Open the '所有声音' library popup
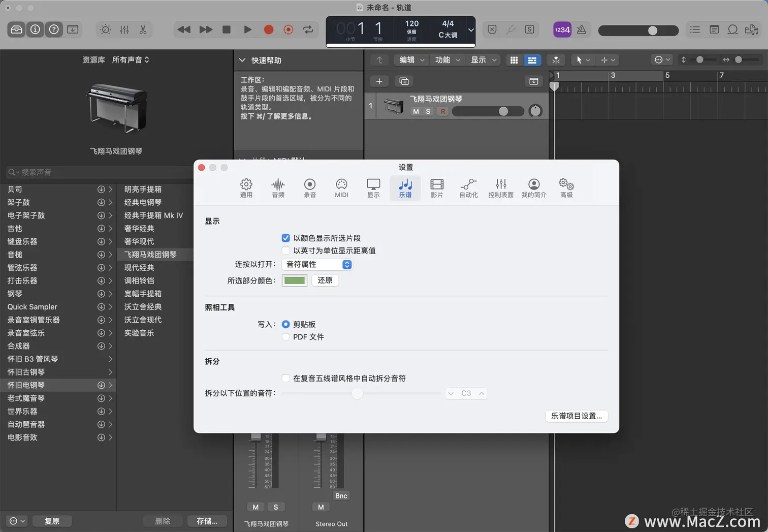768x532 pixels. [x=131, y=60]
